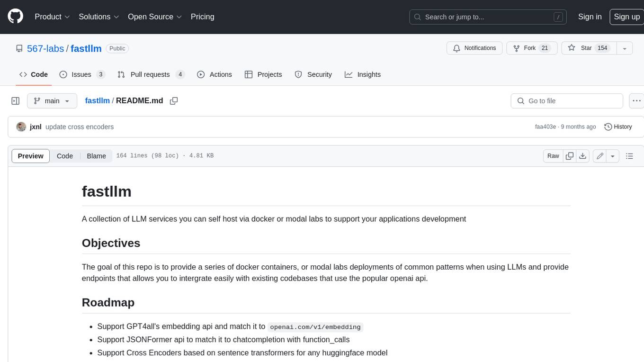This screenshot has width=644, height=362.
Task: Click fastllm in the breadcrumb path
Action: (x=97, y=101)
